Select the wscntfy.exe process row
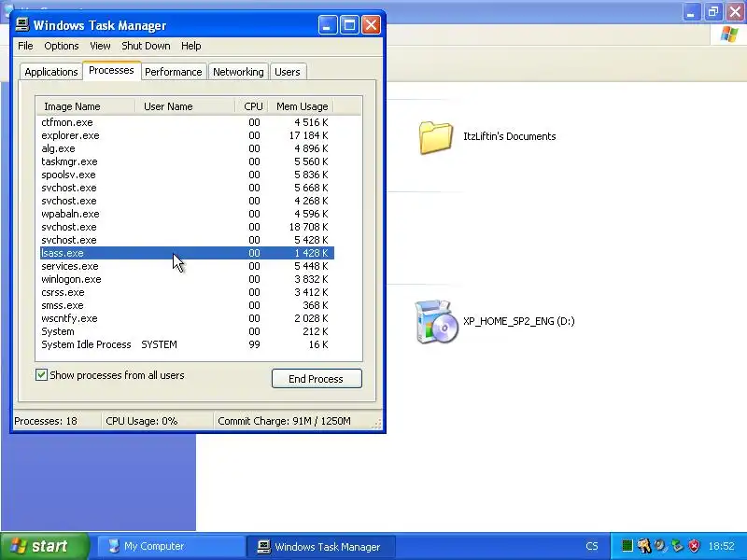747x560 pixels. tap(187, 318)
